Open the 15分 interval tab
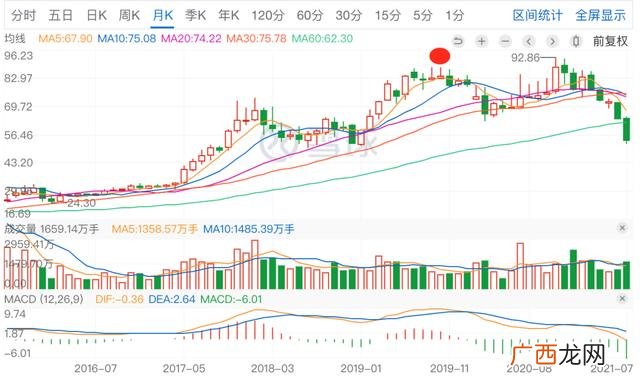Viewport: 640px width, 383px height. [387, 16]
